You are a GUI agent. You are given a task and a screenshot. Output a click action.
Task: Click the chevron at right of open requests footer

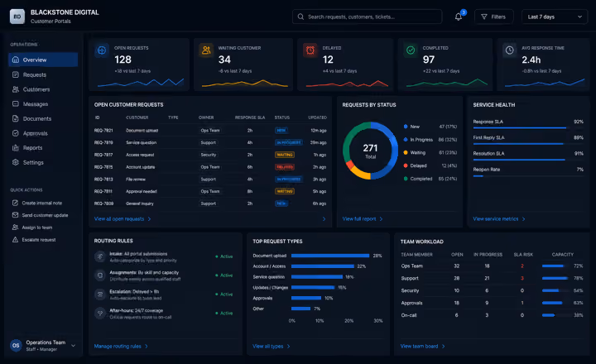click(324, 219)
